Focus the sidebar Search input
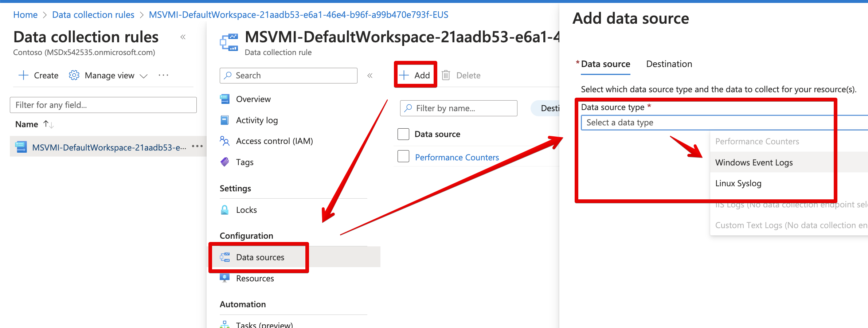The image size is (868, 328). [x=289, y=75]
